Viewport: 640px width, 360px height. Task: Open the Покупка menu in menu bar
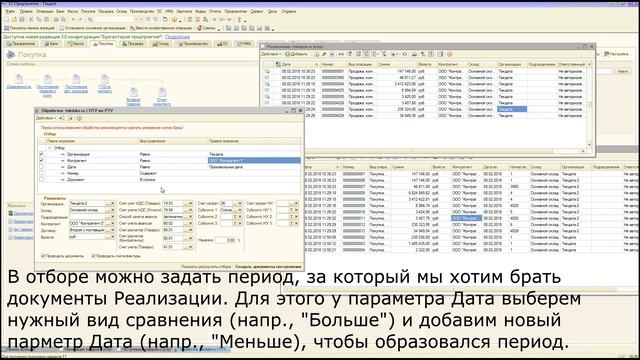click(88, 11)
